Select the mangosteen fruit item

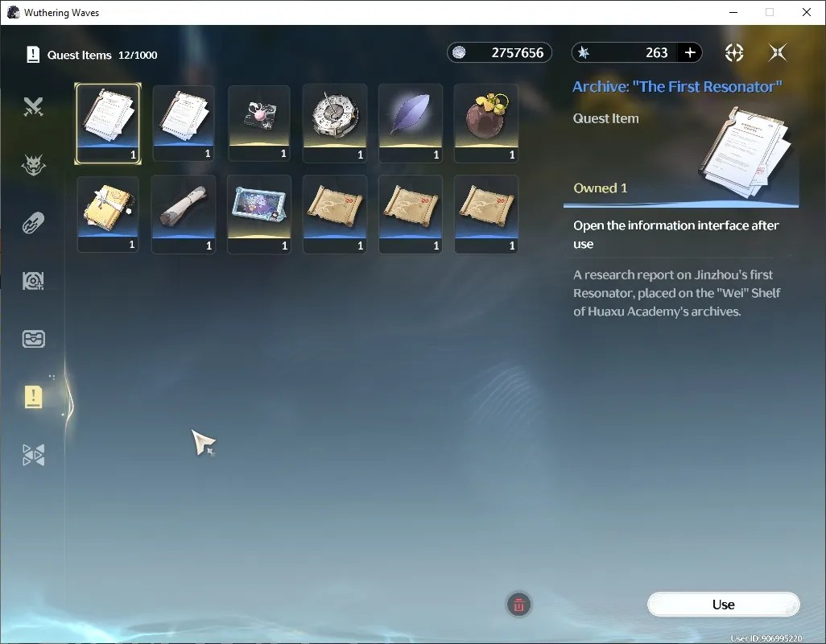(486, 122)
